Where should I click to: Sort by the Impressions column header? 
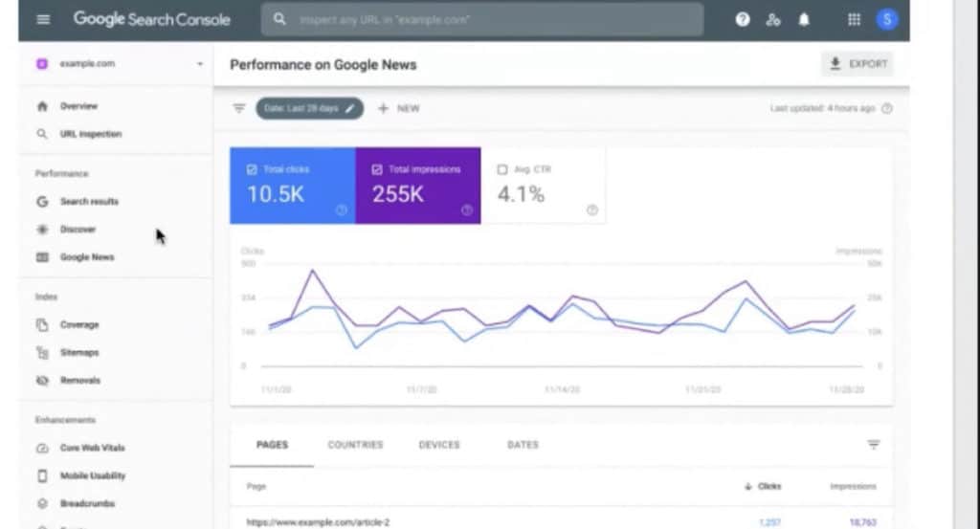[x=853, y=487]
